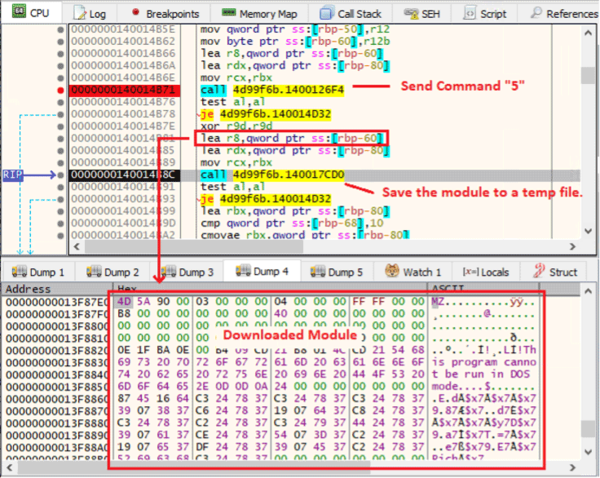Click the CPU tab chip icon
The height and width of the screenshot is (478, 600).
(18, 11)
